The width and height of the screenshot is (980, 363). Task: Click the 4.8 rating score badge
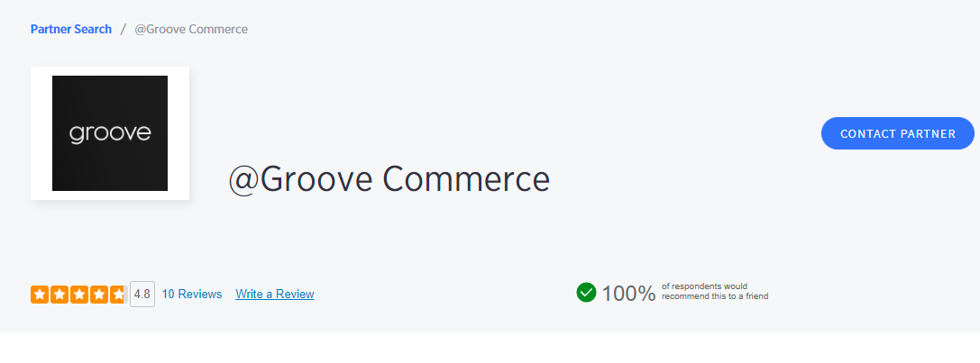142,295
